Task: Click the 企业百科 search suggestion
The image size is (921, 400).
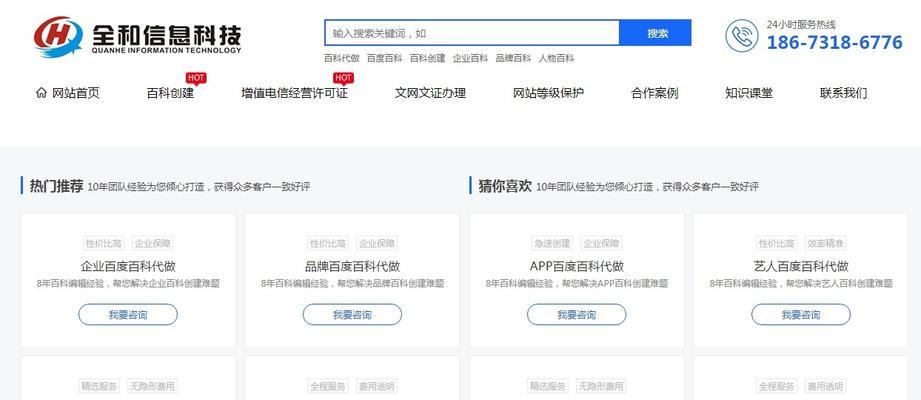Action: (x=470, y=58)
